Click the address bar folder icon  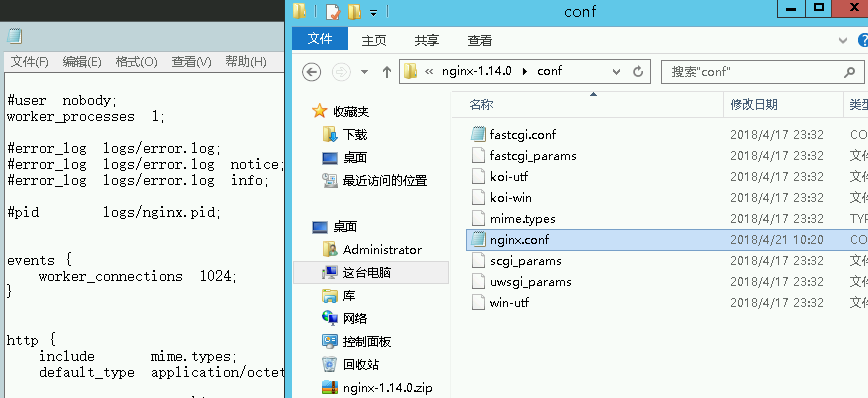point(410,71)
